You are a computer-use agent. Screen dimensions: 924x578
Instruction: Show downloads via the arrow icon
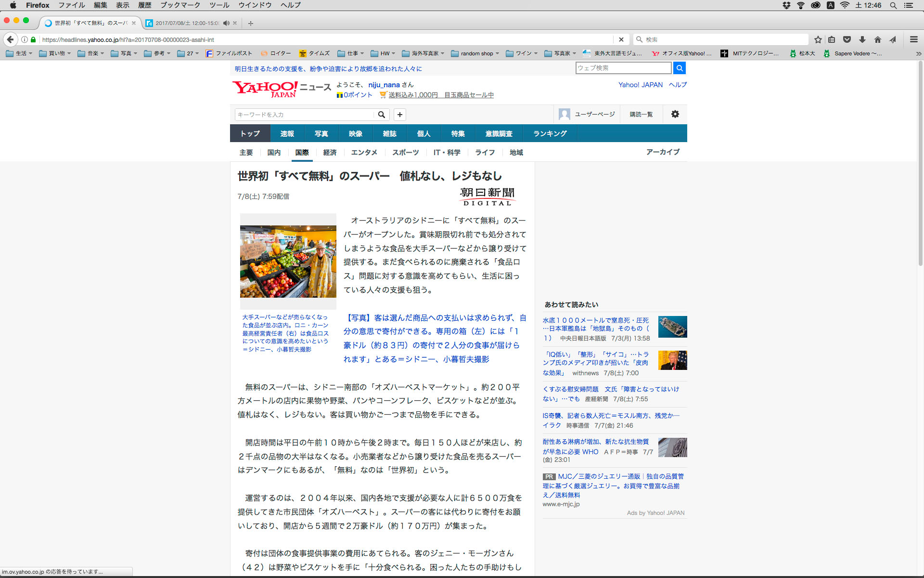pyautogui.click(x=862, y=39)
